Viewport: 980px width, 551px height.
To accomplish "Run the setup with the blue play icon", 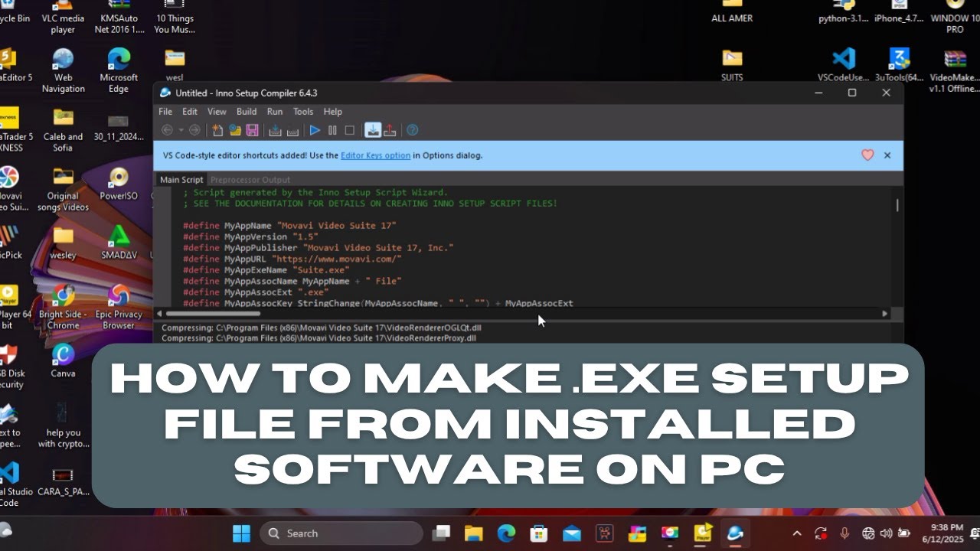I will pos(315,130).
